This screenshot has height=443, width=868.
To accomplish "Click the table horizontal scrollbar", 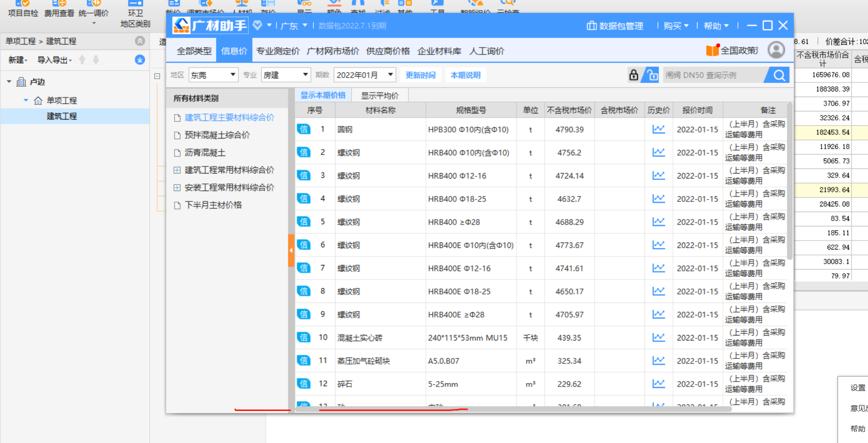I will click(513, 409).
